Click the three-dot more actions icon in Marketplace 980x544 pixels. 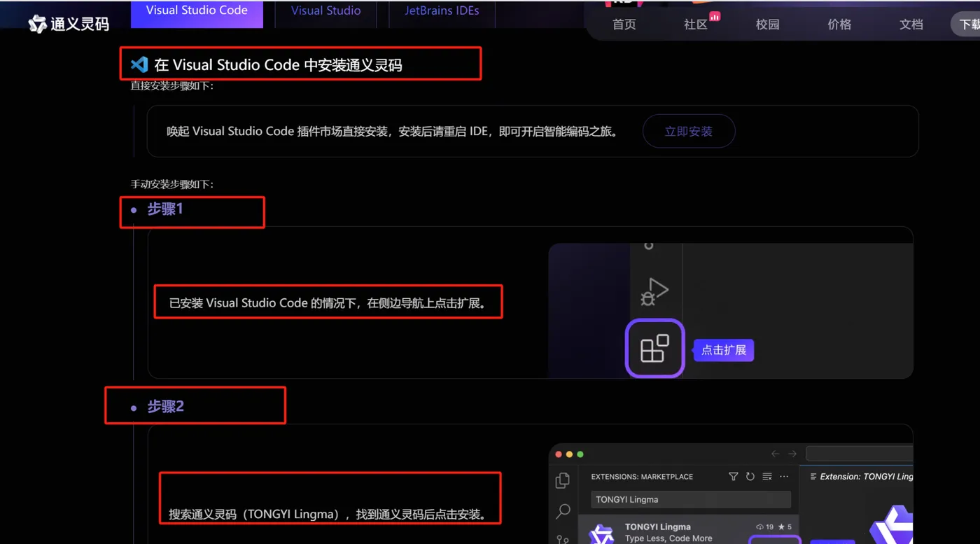coord(784,477)
